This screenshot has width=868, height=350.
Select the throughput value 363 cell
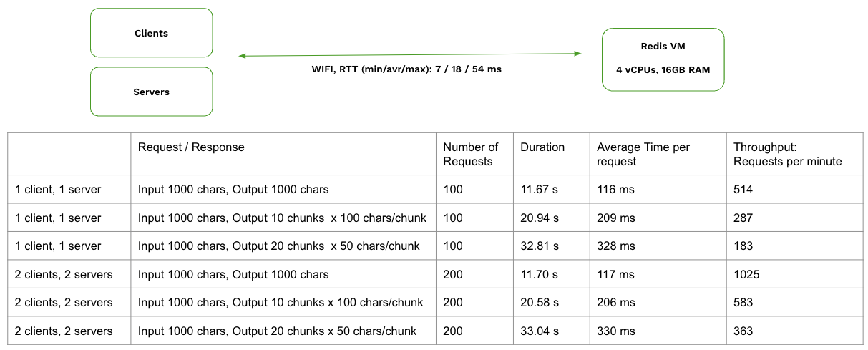pos(794,331)
